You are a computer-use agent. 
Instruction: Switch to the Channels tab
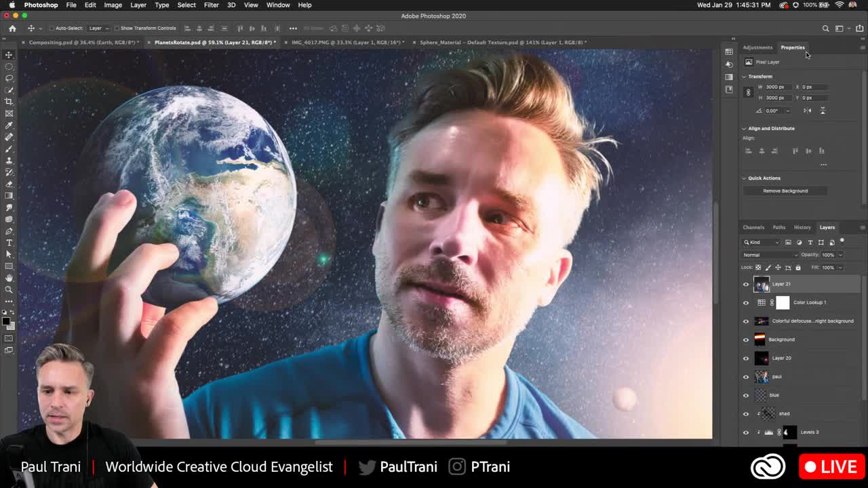point(753,227)
